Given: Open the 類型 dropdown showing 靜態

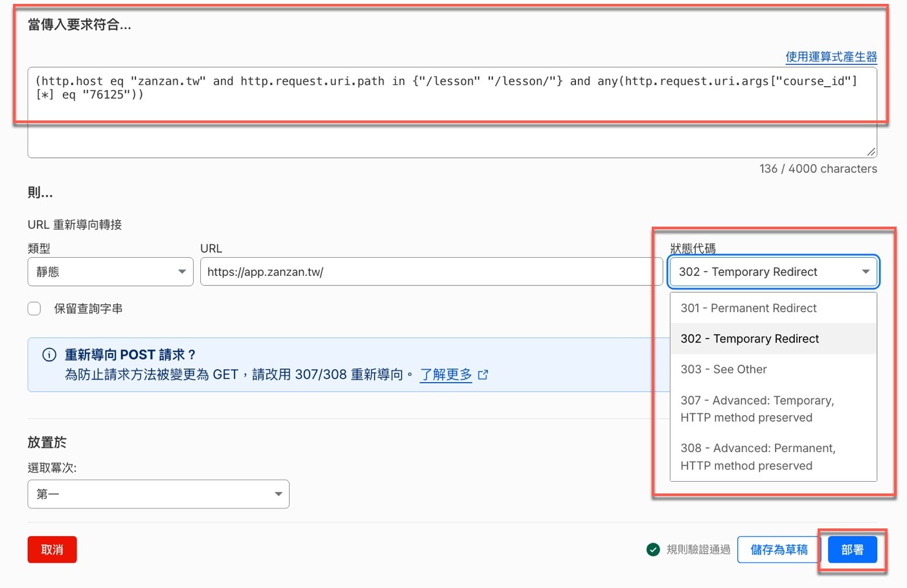Looking at the screenshot, I should coord(110,272).
